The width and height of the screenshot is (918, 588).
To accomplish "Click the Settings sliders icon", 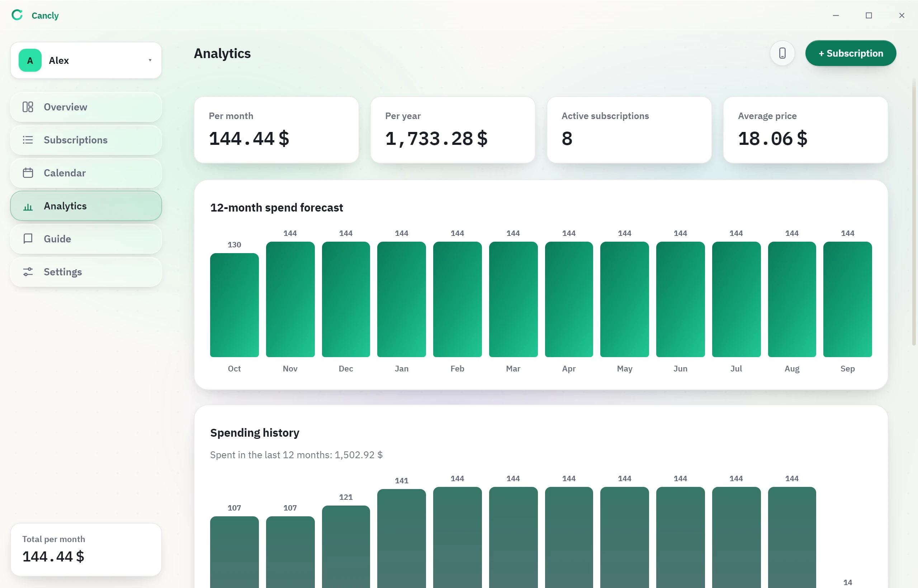I will (28, 272).
